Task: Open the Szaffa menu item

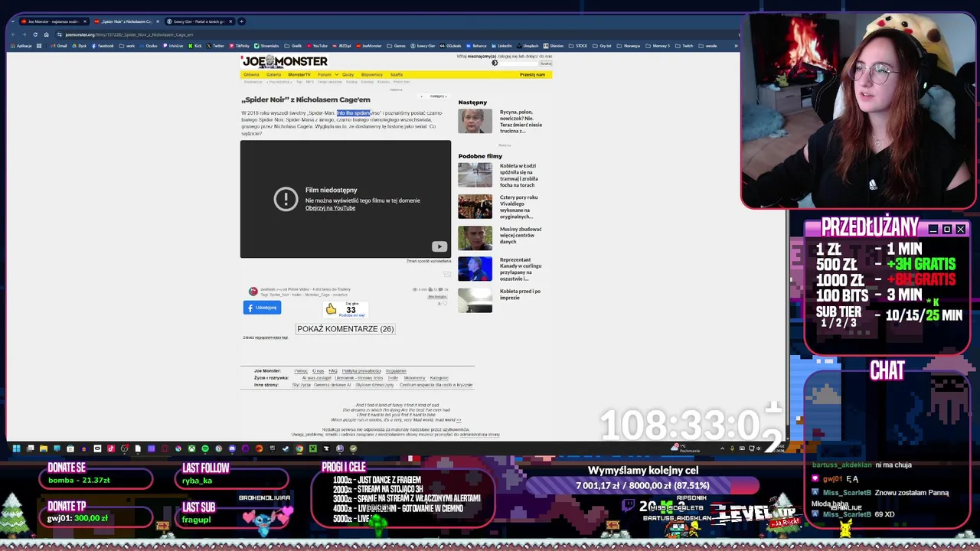Action: [x=396, y=75]
